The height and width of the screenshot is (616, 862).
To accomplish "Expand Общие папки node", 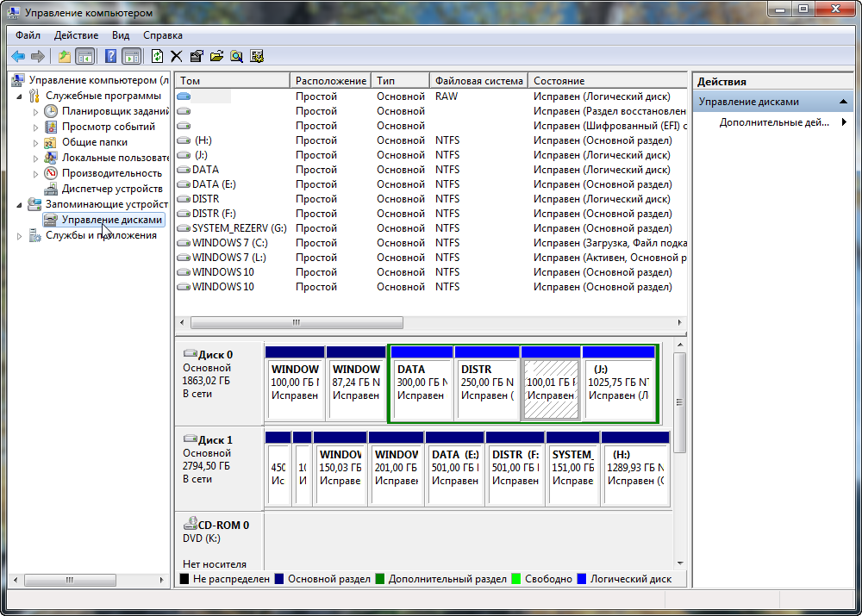I will pos(35,142).
